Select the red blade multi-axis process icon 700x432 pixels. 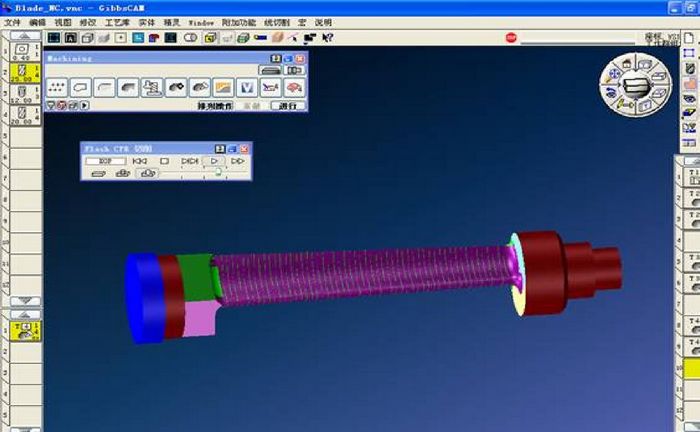294,87
